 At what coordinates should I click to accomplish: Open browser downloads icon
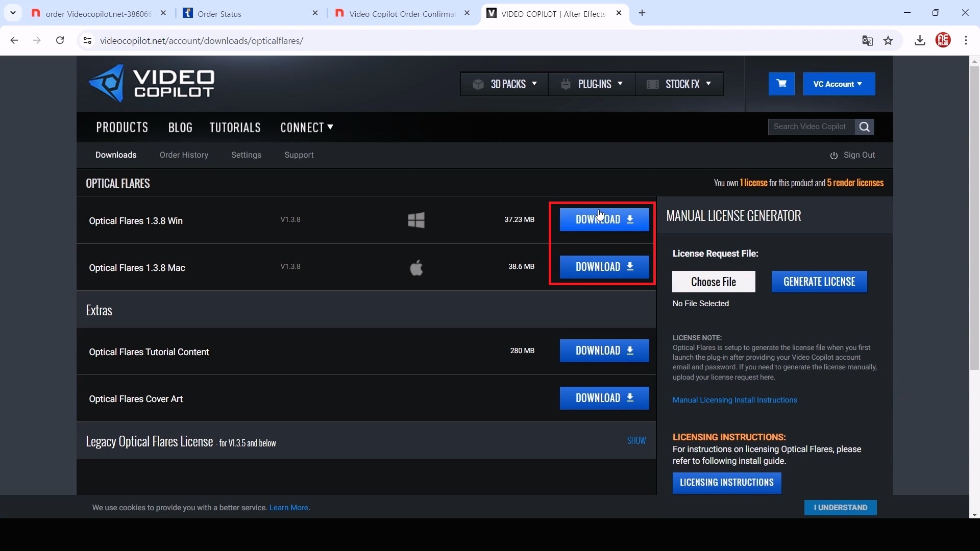(920, 41)
